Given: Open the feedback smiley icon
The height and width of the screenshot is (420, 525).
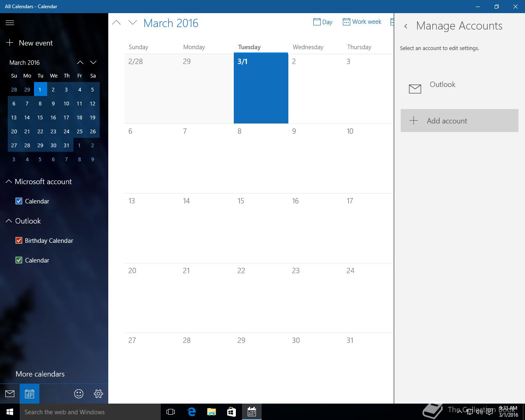Looking at the screenshot, I should (x=79, y=394).
